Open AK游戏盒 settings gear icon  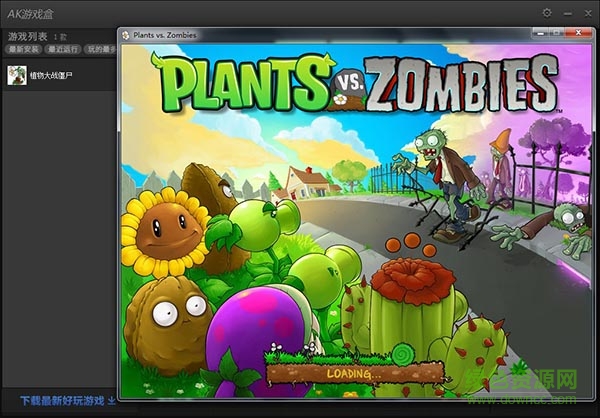coord(547,12)
